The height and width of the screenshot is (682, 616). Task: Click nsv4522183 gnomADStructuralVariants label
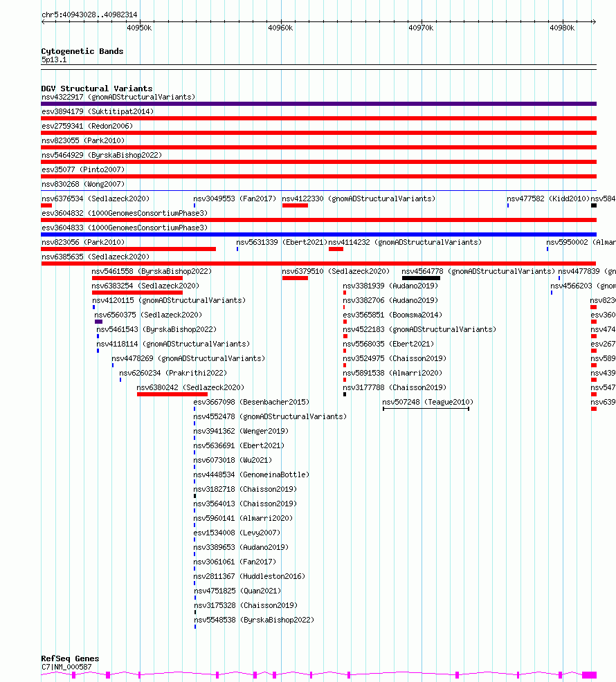point(419,330)
